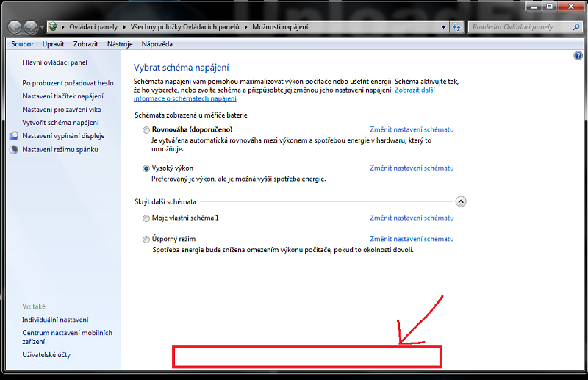Click the Back navigation arrow button

tap(14, 27)
